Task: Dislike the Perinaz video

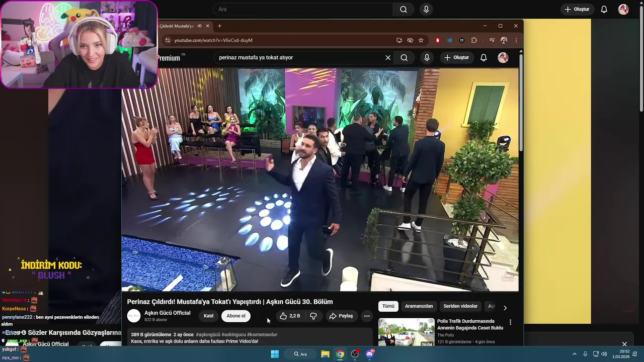Action: tap(313, 316)
